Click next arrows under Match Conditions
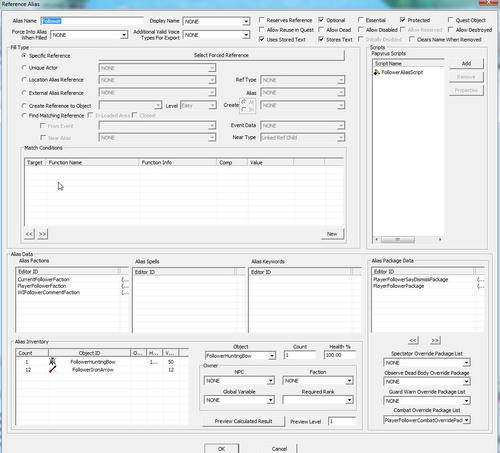 pyautogui.click(x=42, y=234)
